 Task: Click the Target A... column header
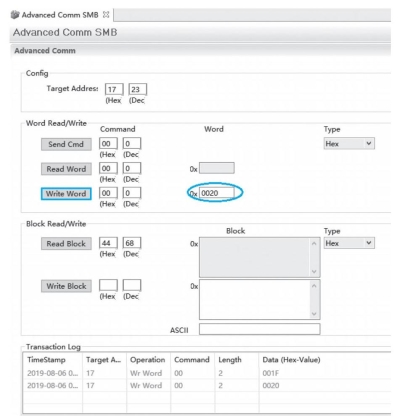104,360
